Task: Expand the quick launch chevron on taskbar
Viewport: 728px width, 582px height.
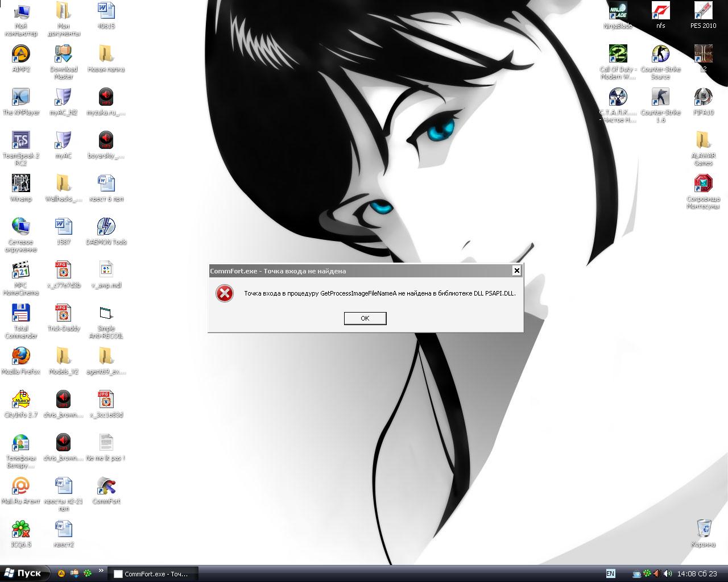Action: [101, 571]
